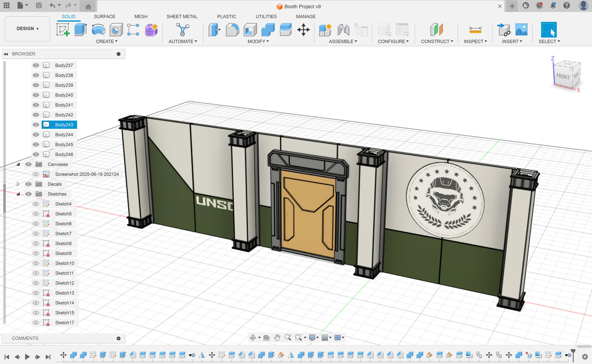
Task: Select the Shell tool icon
Action: (x=250, y=30)
